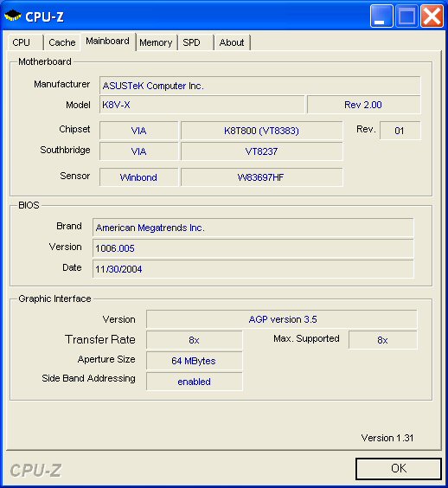Click the Motherboard group heading
The image size is (448, 488).
[x=45, y=61]
